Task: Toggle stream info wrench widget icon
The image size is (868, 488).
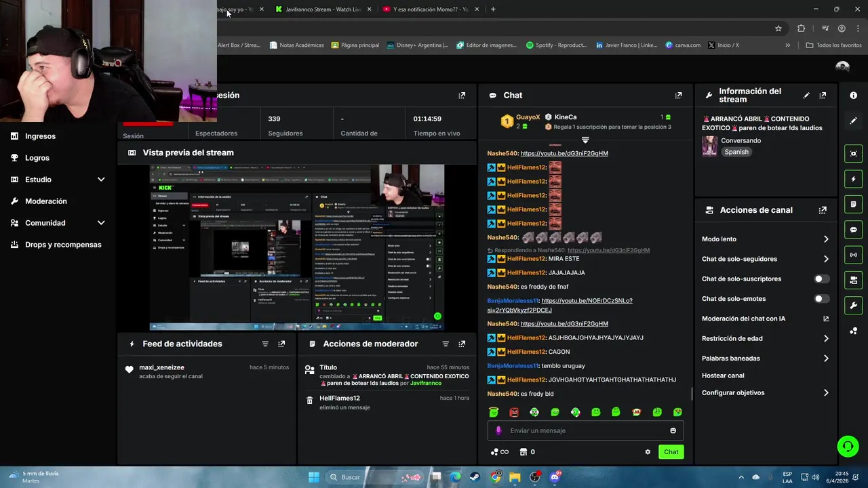Action: click(x=854, y=305)
